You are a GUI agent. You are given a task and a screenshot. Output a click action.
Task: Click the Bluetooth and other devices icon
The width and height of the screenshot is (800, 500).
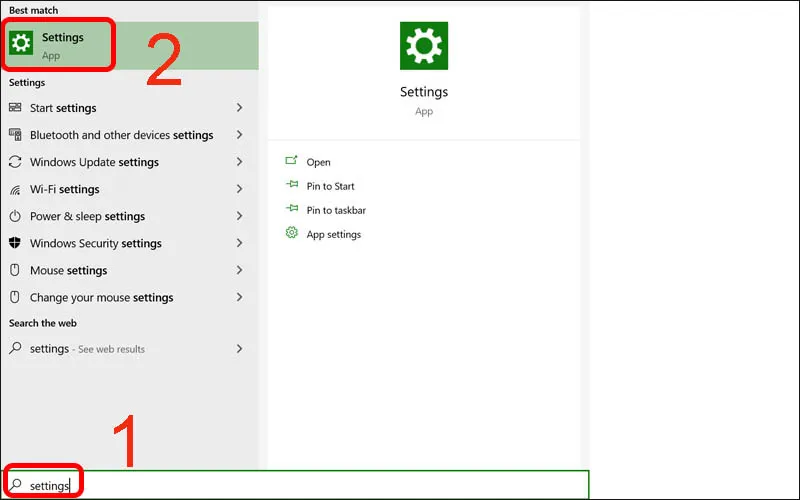(15, 135)
